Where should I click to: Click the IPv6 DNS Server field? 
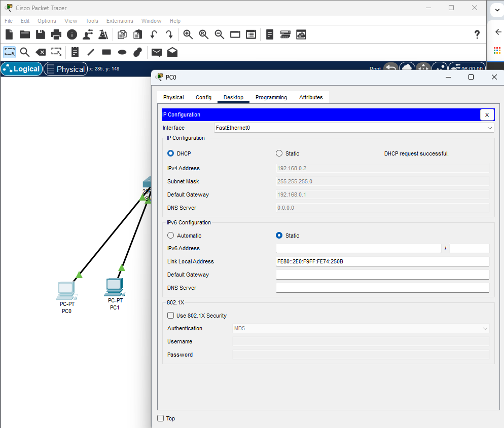click(x=382, y=288)
